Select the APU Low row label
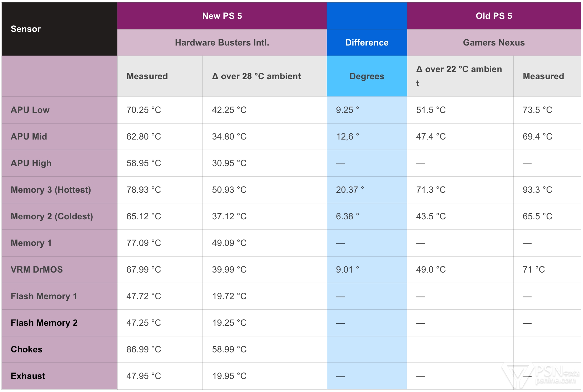 59,110
